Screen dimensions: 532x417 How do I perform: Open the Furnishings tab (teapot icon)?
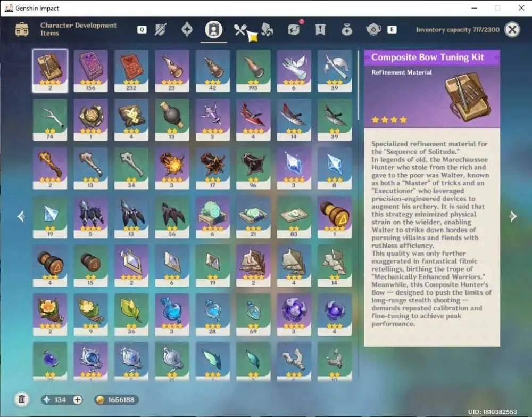coord(373,30)
